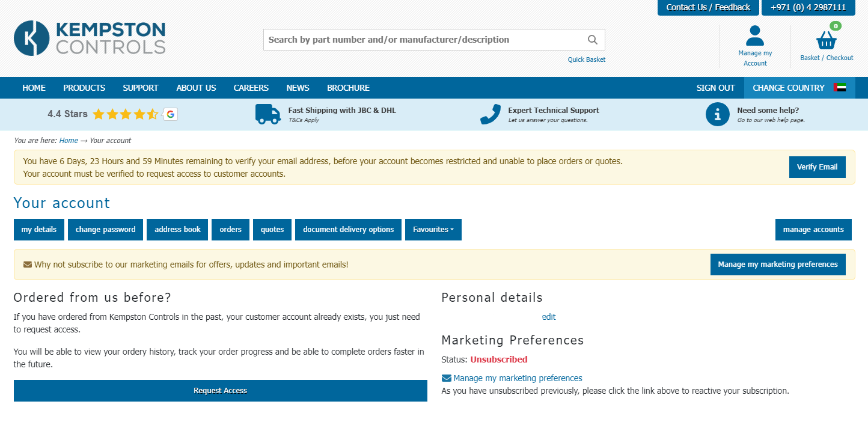Click the Ordered from us before? heading
The image size is (868, 422).
click(93, 298)
